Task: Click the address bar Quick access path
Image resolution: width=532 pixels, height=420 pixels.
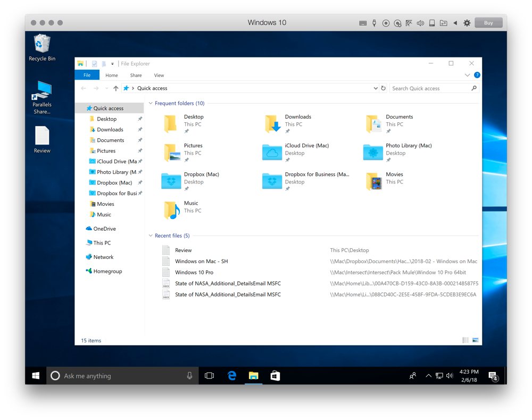Action: (152, 88)
